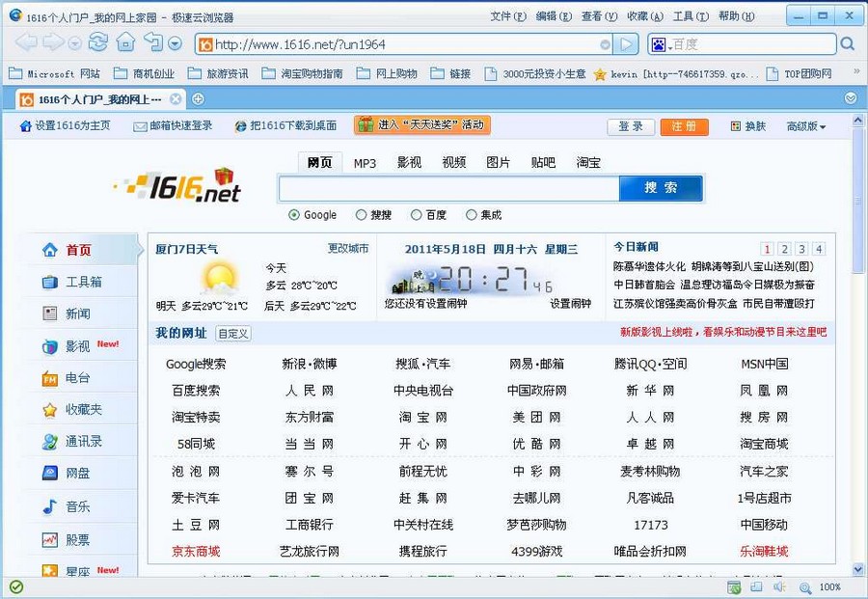Open the 文件(F) menu
868x599 pixels.
508,16
